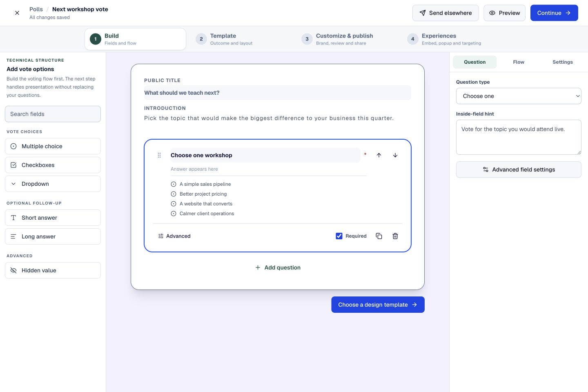Open the Preview
This screenshot has width=588, height=392.
pos(505,13)
